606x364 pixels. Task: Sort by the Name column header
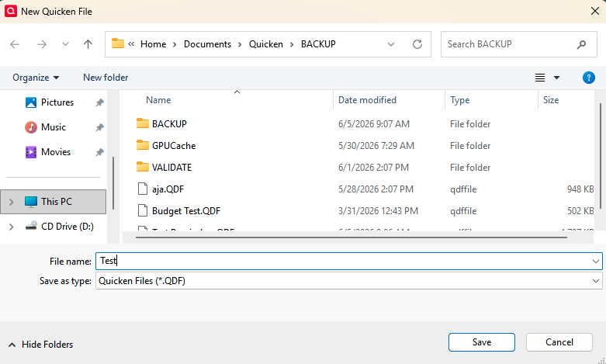click(158, 100)
